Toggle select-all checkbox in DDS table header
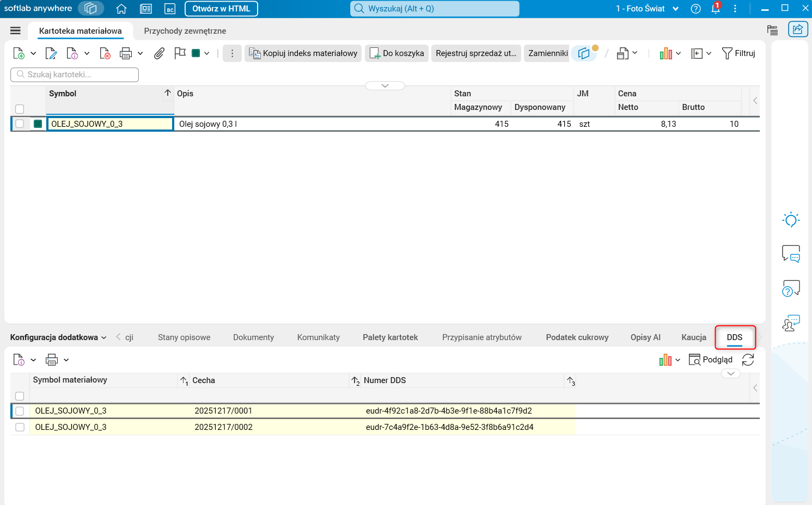The image size is (812, 505). click(20, 396)
